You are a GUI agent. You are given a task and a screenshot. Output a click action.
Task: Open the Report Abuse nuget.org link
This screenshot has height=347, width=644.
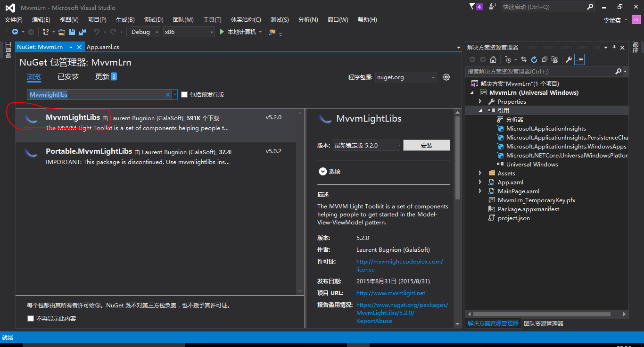tap(402, 313)
